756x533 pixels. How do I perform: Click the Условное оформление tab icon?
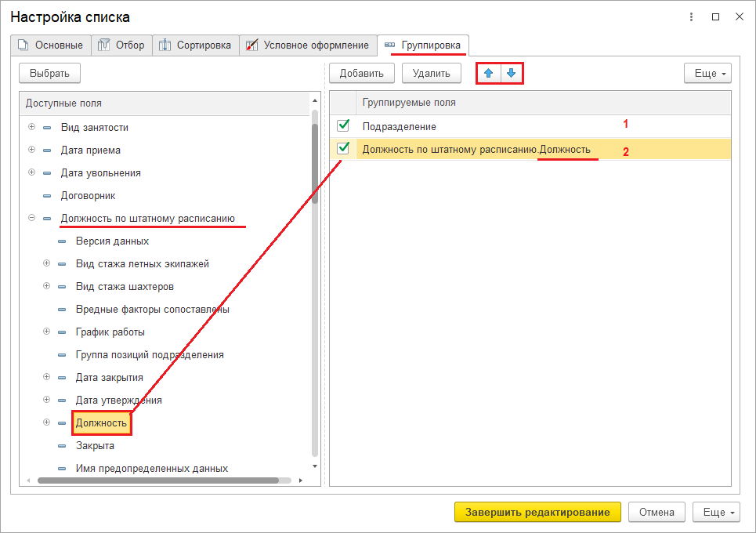click(251, 45)
